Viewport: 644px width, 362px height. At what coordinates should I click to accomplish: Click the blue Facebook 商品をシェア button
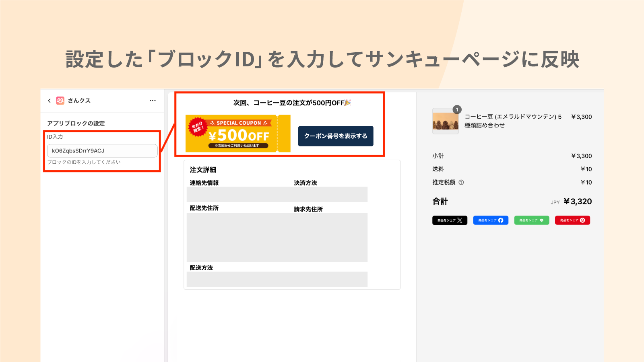point(491,220)
